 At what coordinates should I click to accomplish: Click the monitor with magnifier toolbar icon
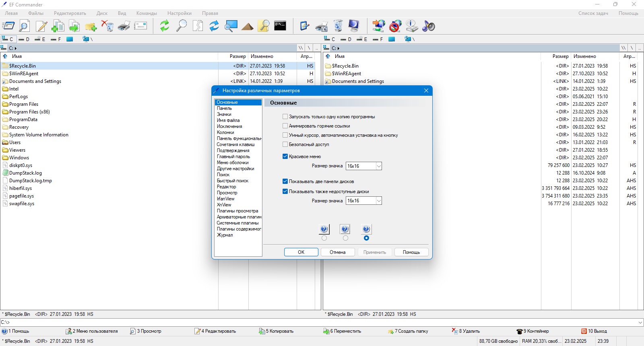(x=231, y=26)
